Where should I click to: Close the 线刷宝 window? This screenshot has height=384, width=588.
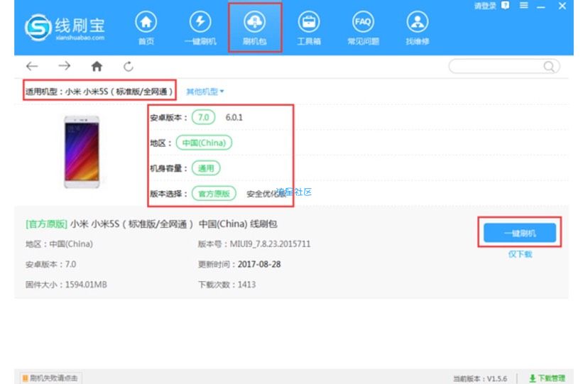click(562, 6)
